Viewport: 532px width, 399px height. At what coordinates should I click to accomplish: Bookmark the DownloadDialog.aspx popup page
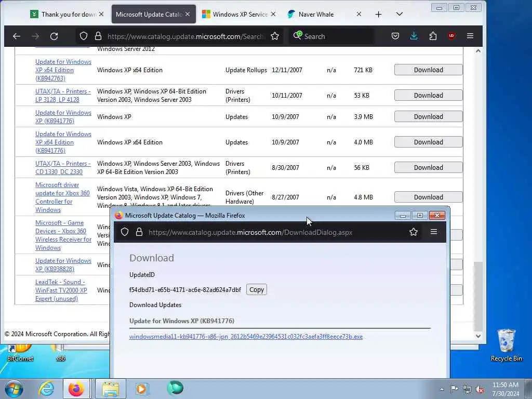click(x=413, y=232)
